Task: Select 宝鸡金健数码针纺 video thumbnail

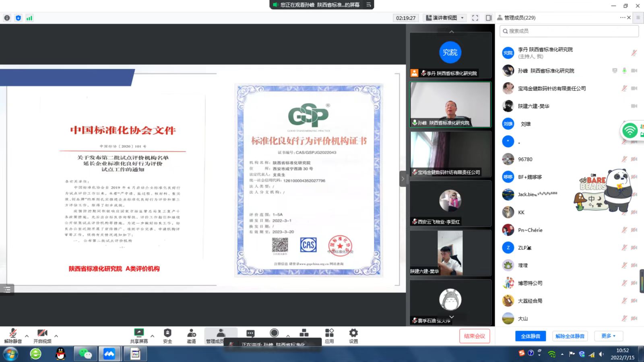Action: pyautogui.click(x=450, y=154)
